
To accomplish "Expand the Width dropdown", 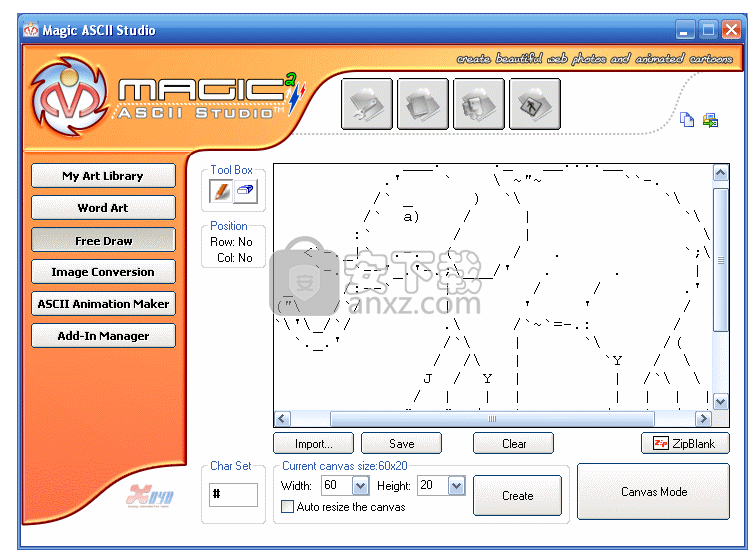I will point(360,486).
